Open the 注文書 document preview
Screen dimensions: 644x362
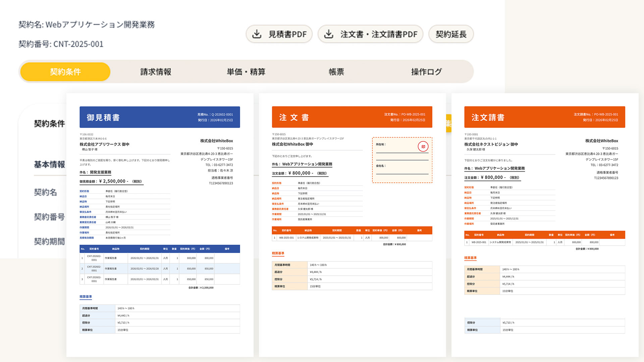click(x=352, y=225)
